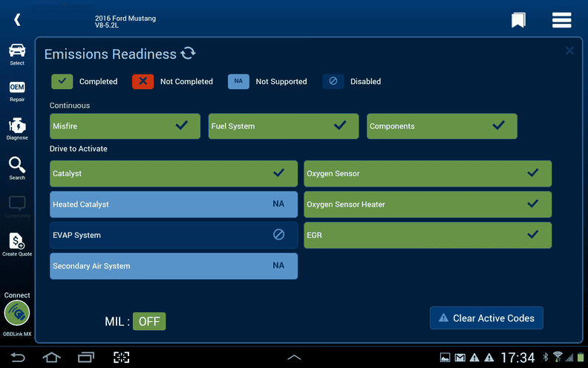Select the Disabled legend icon
This screenshot has width=588, height=368.
(333, 82)
